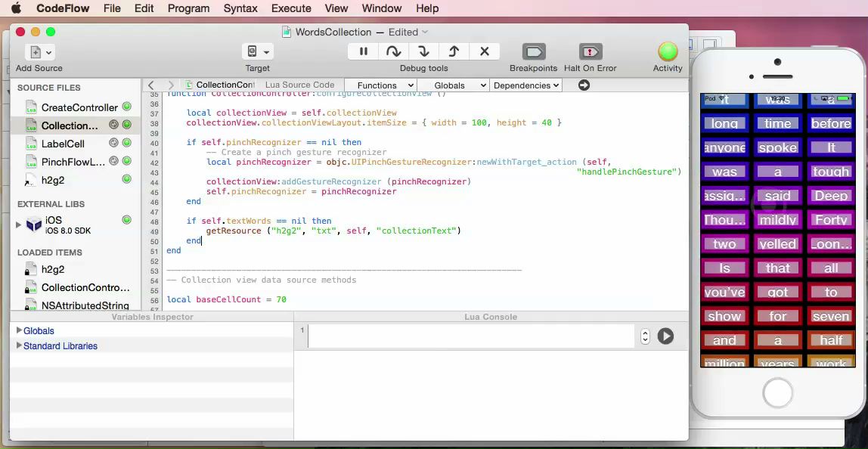The height and width of the screenshot is (449, 868).
Task: Click the stop (X) debug tool icon
Action: click(485, 51)
